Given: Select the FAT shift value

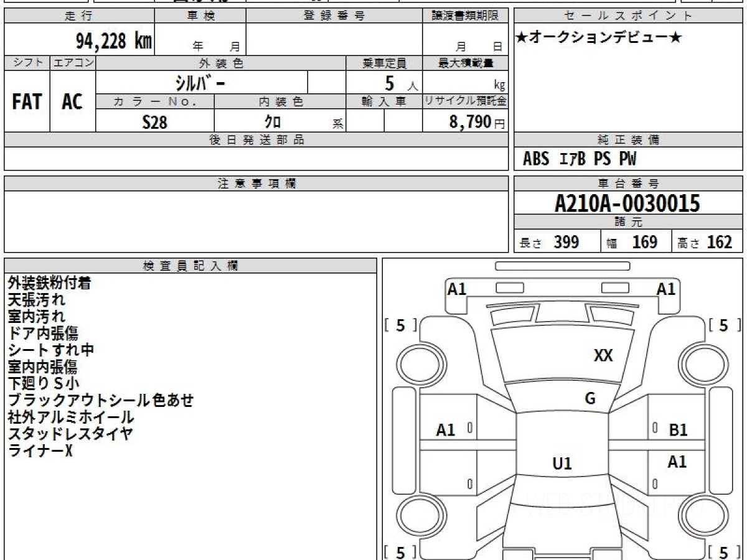Looking at the screenshot, I should coord(27,102).
